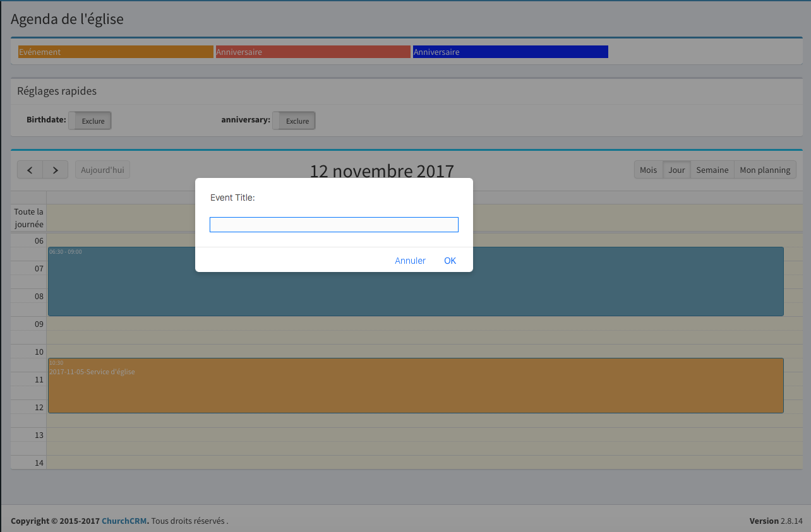Click Annuler in the Event Title dialog
The width and height of the screenshot is (811, 532).
tap(410, 261)
